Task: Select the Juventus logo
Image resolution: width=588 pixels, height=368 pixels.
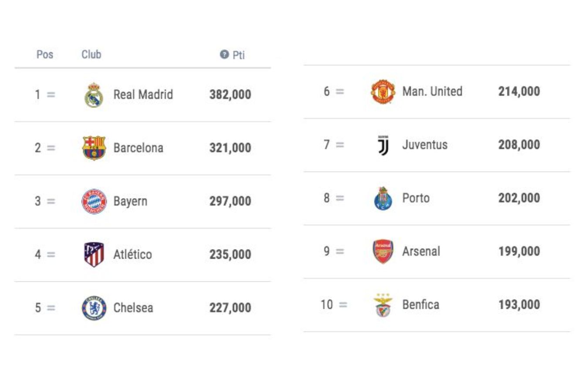Action: coord(383,145)
